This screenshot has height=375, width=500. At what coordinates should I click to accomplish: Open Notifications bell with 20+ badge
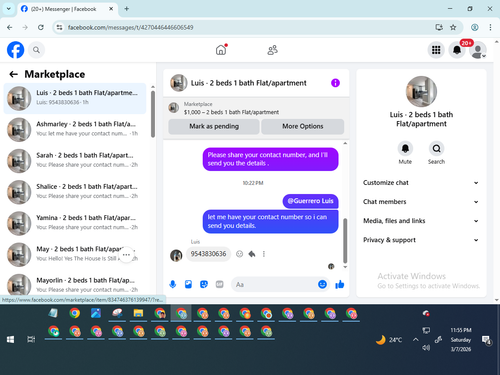pyautogui.click(x=457, y=50)
